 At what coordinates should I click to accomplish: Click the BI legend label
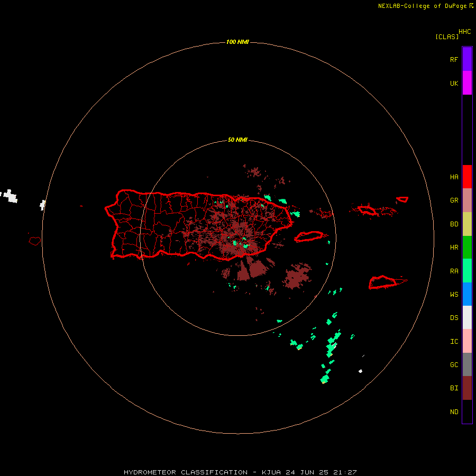pos(454,388)
